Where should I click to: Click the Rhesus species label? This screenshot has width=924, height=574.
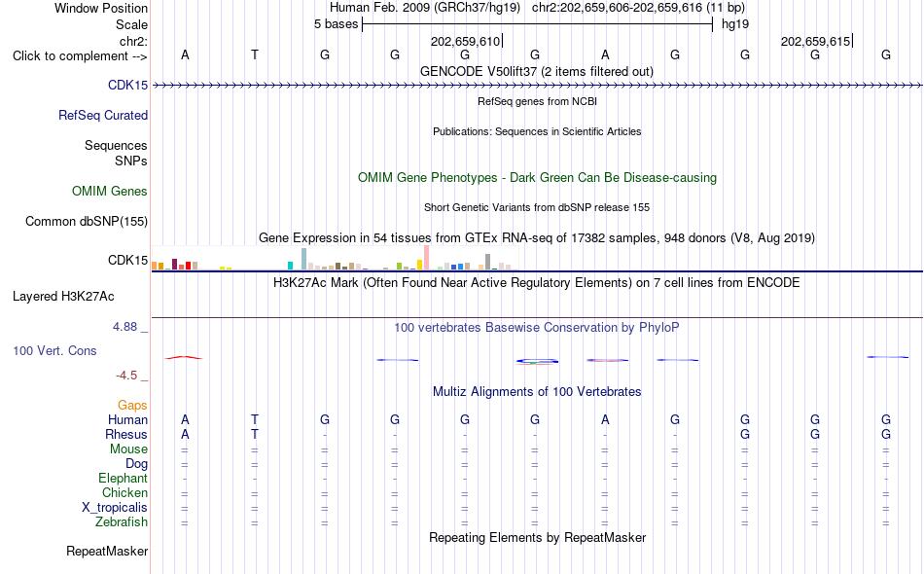pos(126,434)
